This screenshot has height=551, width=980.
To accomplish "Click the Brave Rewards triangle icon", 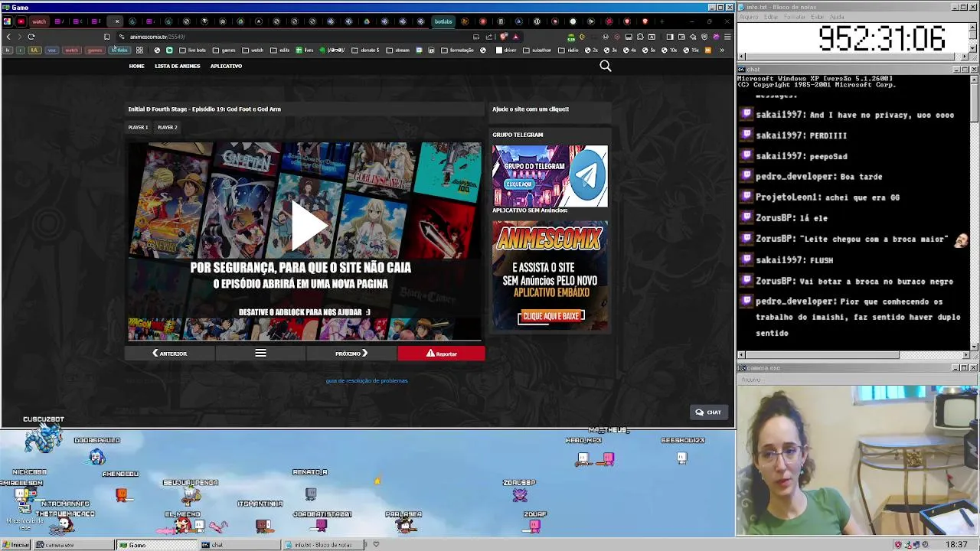I will [516, 37].
